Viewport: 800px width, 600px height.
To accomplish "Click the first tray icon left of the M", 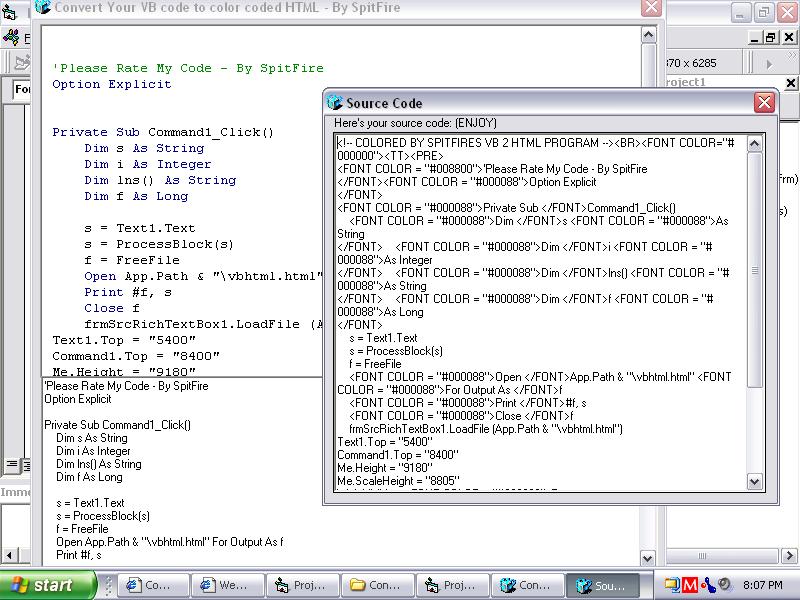I will coord(672,585).
